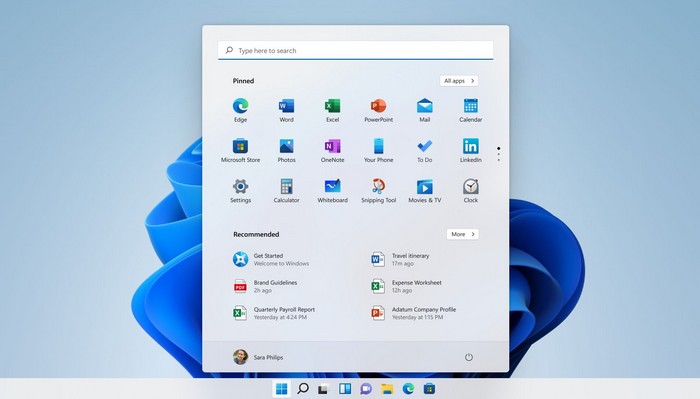
Task: Open OneNote
Action: [332, 150]
